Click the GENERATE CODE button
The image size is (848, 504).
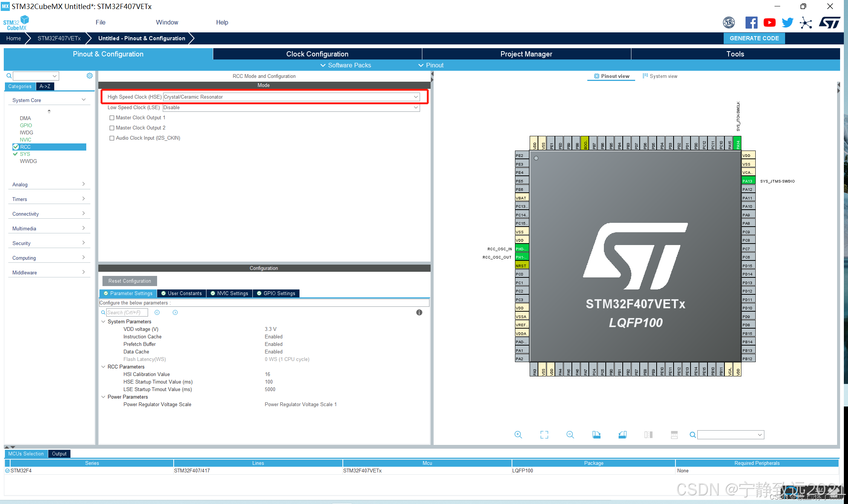click(754, 38)
